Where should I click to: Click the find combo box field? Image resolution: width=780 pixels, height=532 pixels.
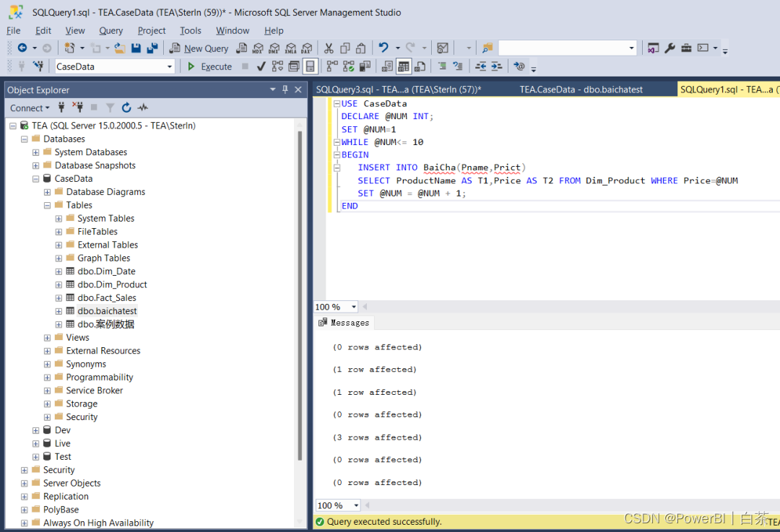point(567,48)
